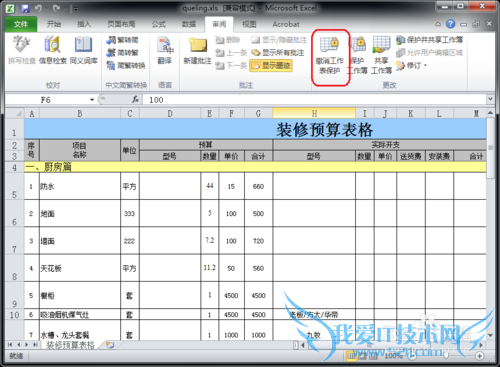The height and width of the screenshot is (367, 500).
Task: Open the Name Box dropdown arrow
Action: (x=92, y=100)
